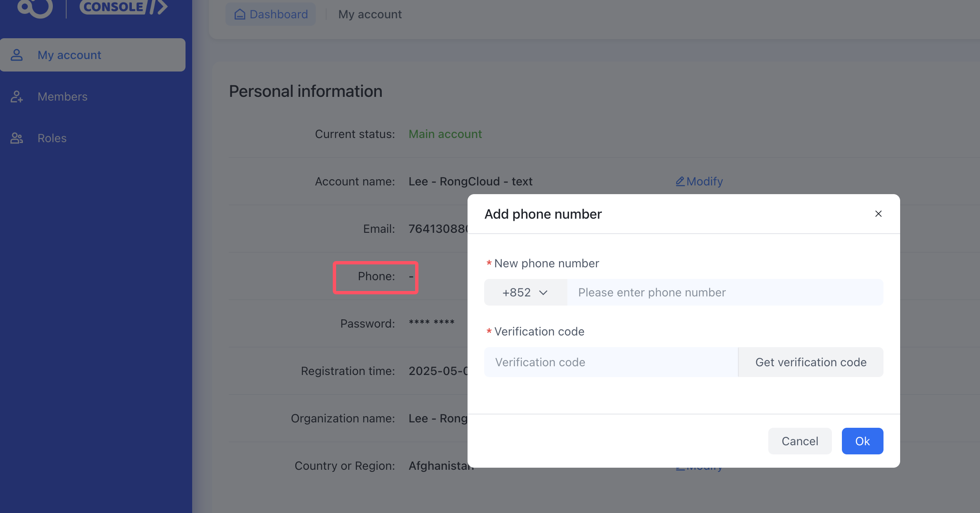This screenshot has width=980, height=513.
Task: Click the My account person icon in sidebar
Action: (17, 55)
